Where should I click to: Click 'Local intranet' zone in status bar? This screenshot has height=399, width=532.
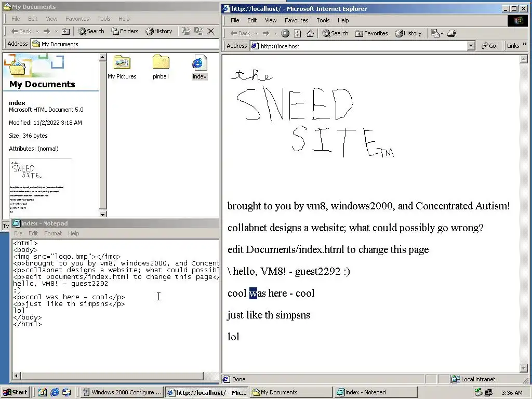[x=474, y=379]
